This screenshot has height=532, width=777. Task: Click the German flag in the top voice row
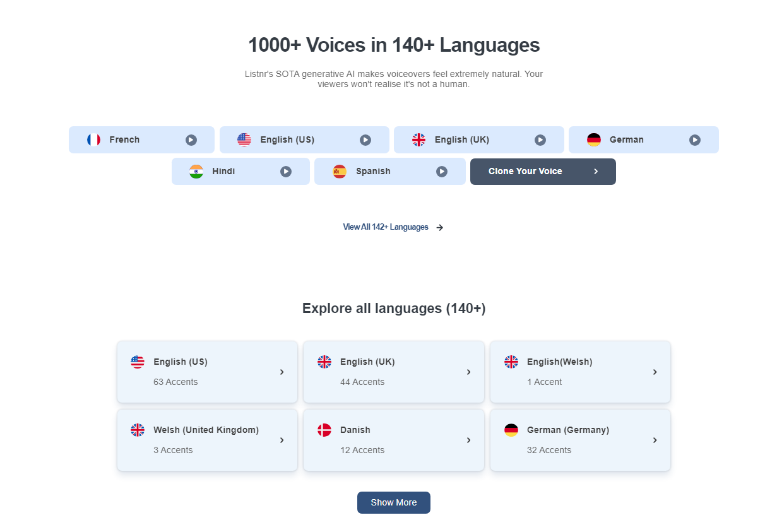point(594,140)
